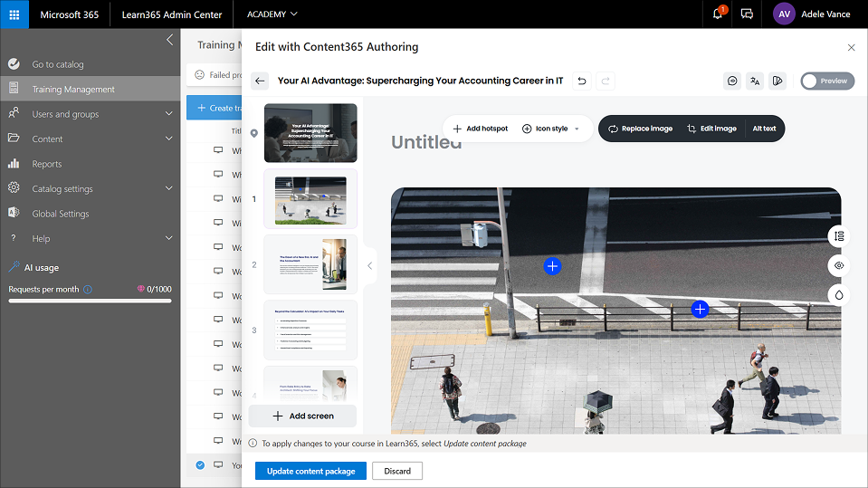The width and height of the screenshot is (868, 488).
Task: Click the Requests per month usage bar
Action: point(90,301)
